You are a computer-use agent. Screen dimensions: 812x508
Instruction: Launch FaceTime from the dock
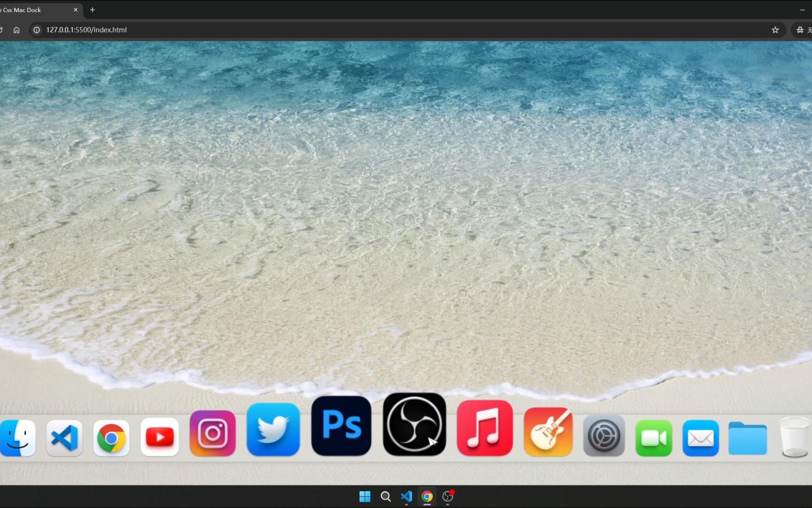click(653, 438)
